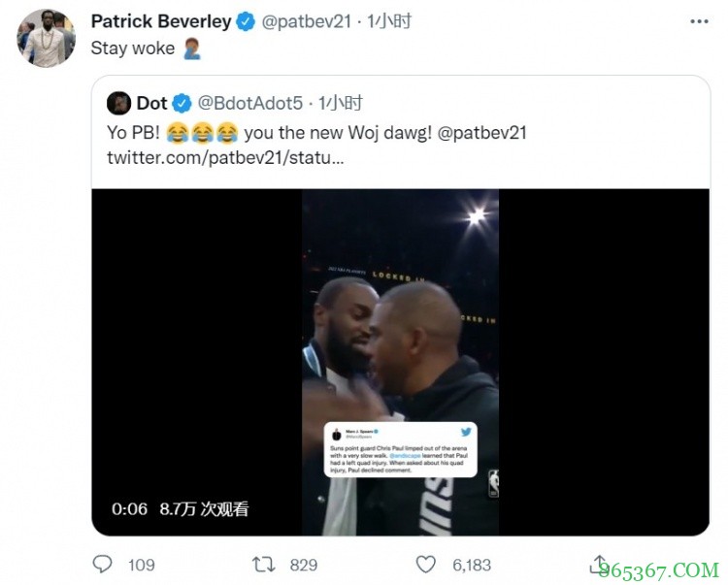Viewport: 728px width, 585px height.
Task: Open Patrick Beverley's profile name link
Action: click(162, 21)
